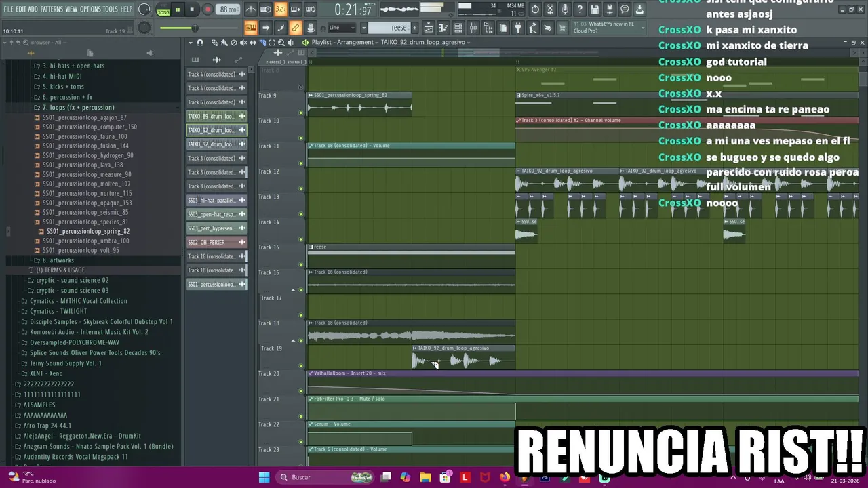Select the playlist magnet snap icon
The image size is (868, 488).
(x=199, y=42)
